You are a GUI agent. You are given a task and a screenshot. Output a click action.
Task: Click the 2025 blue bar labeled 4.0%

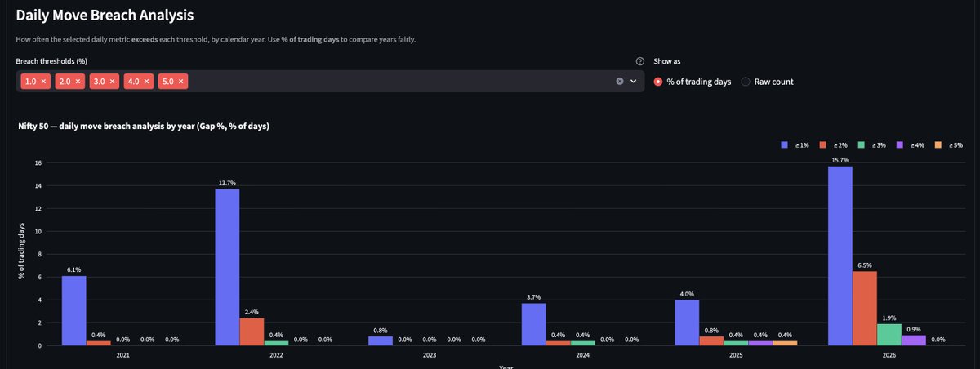[x=687, y=322]
